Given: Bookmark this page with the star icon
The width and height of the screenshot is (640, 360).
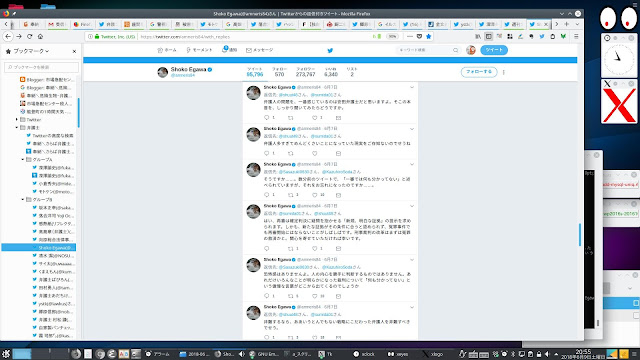Looking at the screenshot, I should pos(428,36).
